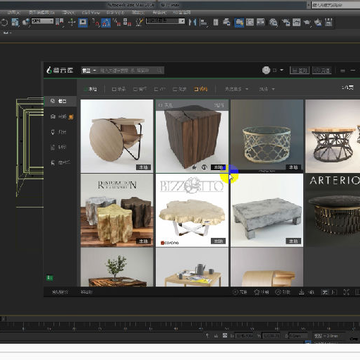
Task: Toggle the highlighted Ribbon button
Action: tap(239, 22)
